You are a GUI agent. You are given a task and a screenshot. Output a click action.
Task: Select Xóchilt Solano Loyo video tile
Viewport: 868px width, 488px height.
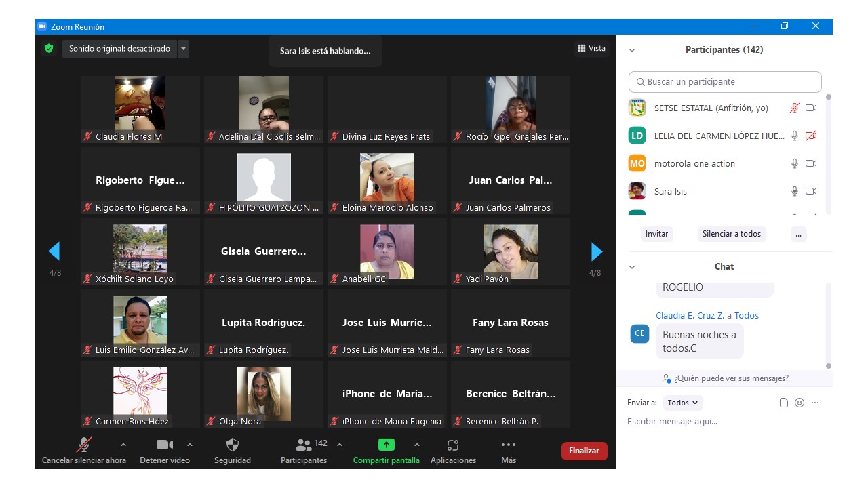(140, 251)
